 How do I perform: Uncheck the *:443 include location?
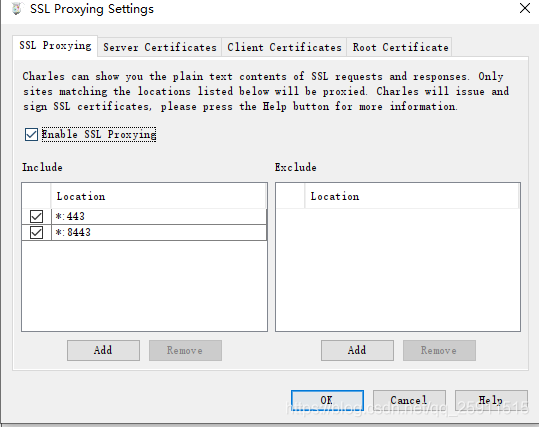pyautogui.click(x=36, y=217)
